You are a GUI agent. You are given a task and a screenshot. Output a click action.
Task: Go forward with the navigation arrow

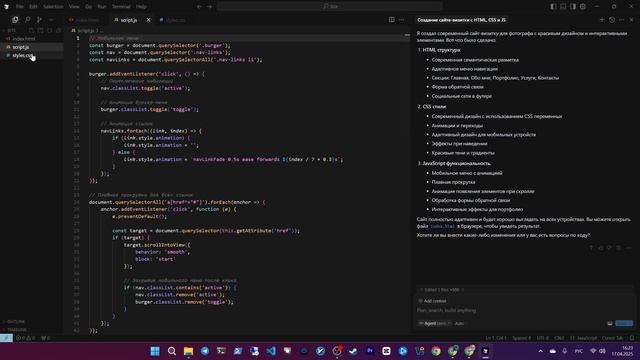pos(209,7)
